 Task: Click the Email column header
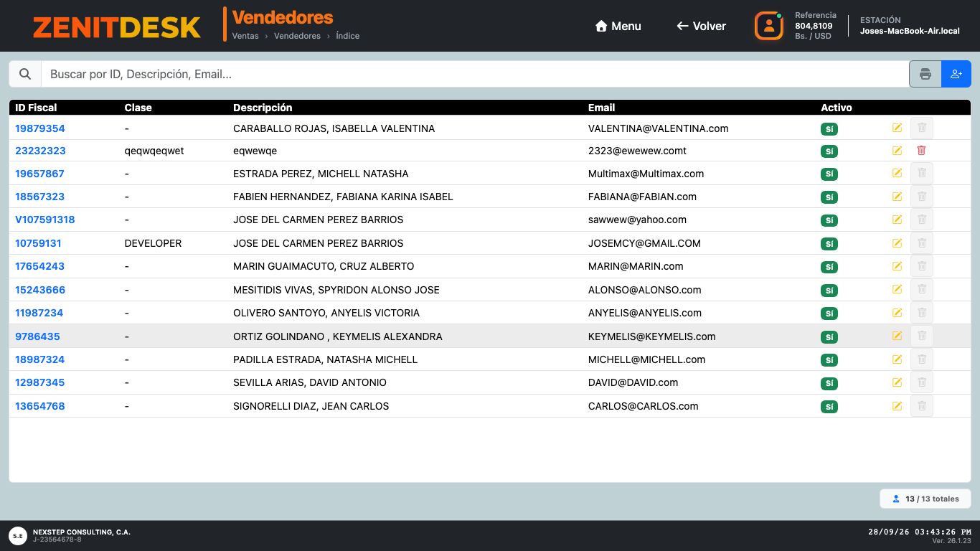coord(601,108)
